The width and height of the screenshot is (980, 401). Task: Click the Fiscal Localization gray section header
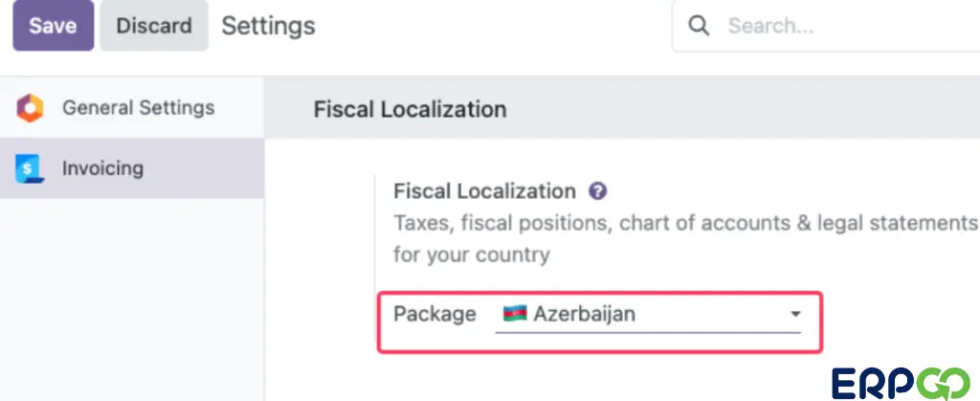point(622,109)
